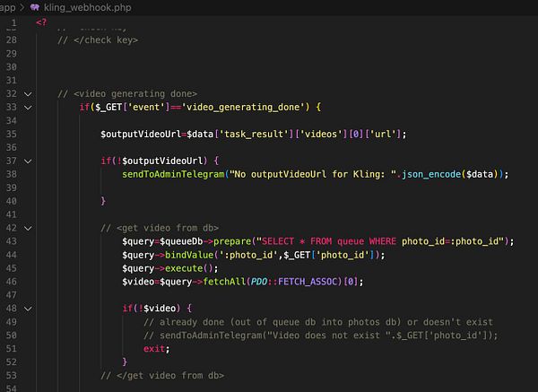Viewport: 538px width, 392px height.
Task: Click the sticky '<?' opening tag line
Action: point(41,22)
